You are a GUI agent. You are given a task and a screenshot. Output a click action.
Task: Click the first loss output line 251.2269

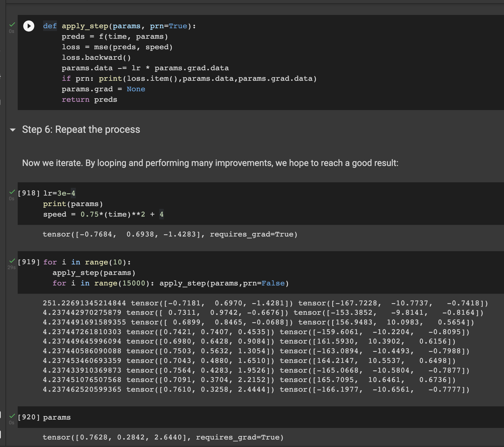pos(84,303)
